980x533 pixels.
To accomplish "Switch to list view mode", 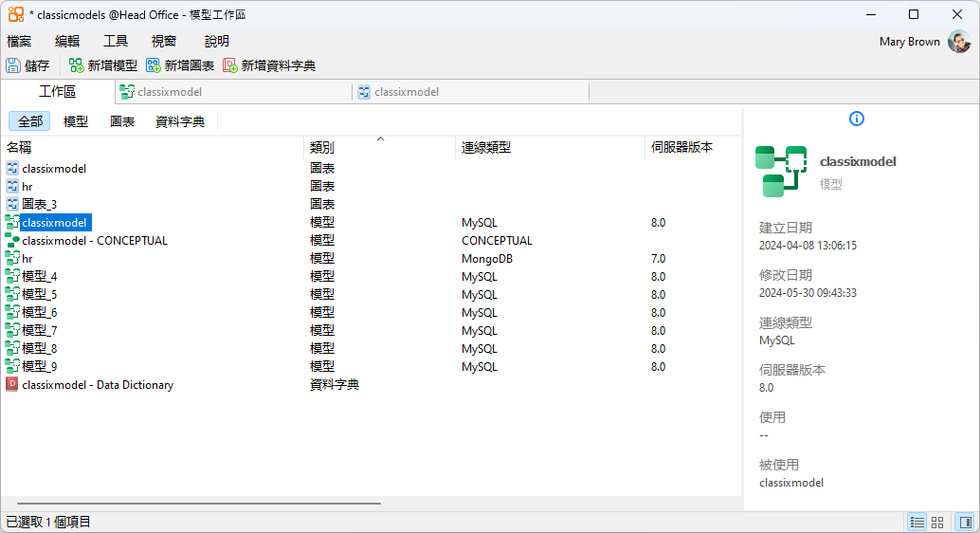I will click(x=916, y=522).
